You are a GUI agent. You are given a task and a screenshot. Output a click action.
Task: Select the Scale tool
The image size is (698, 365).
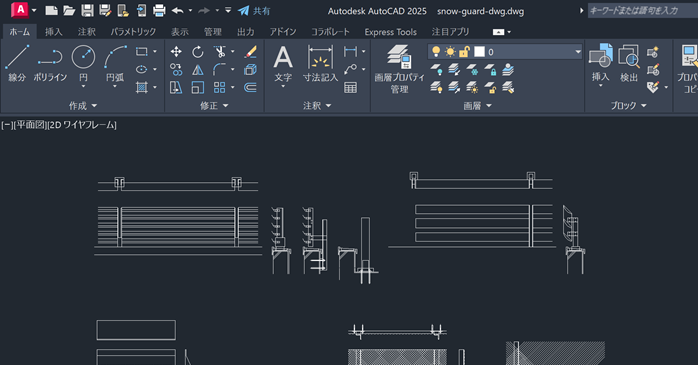[198, 87]
